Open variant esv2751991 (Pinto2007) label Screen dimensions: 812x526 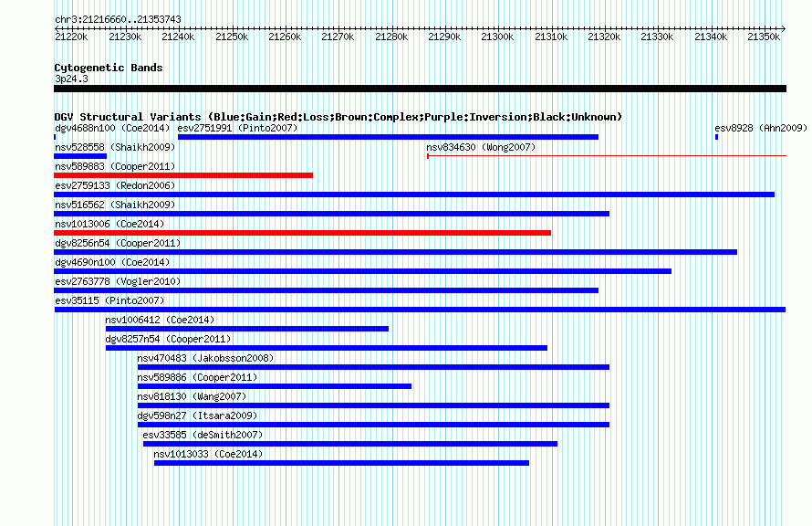(238, 128)
